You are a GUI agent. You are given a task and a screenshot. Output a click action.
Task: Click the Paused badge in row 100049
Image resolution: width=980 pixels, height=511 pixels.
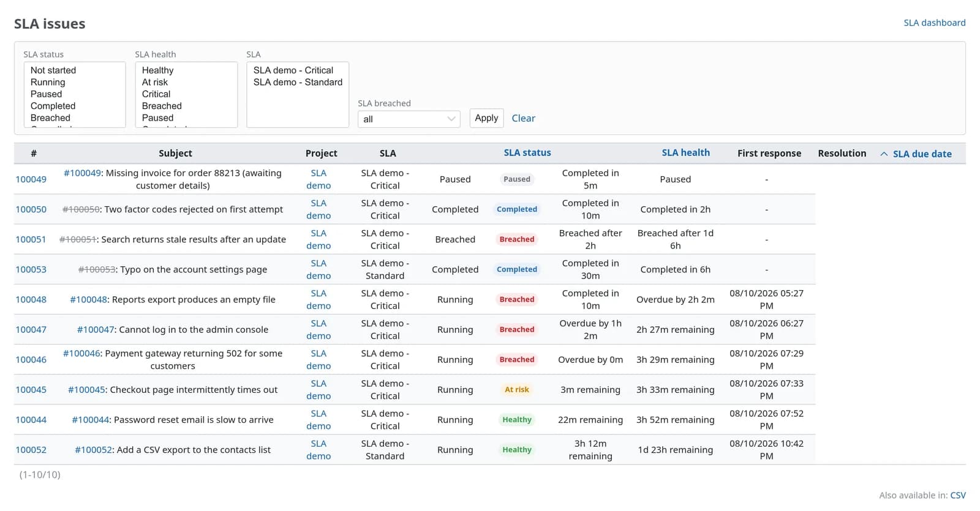(x=517, y=179)
